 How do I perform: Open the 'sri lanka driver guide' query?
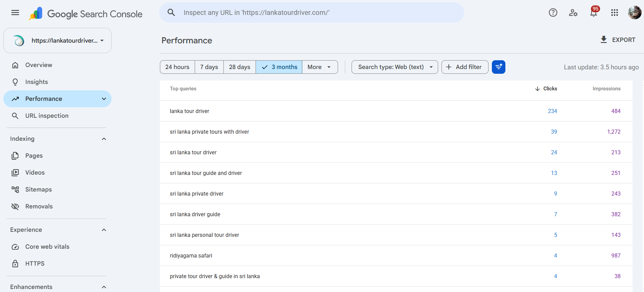[396, 214]
